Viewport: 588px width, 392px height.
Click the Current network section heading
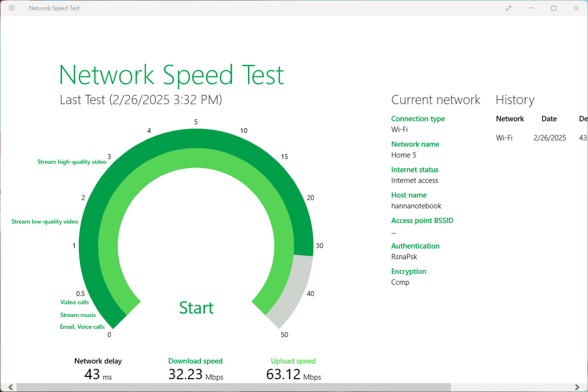[435, 100]
